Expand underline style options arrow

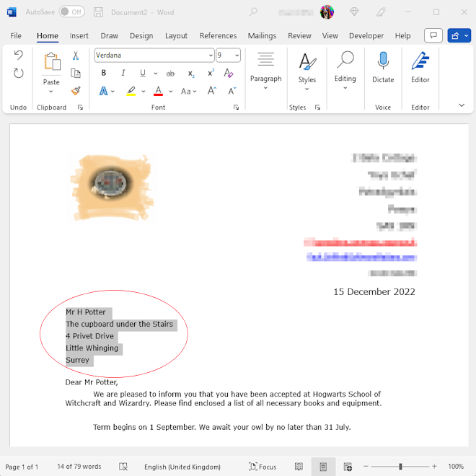(x=156, y=73)
